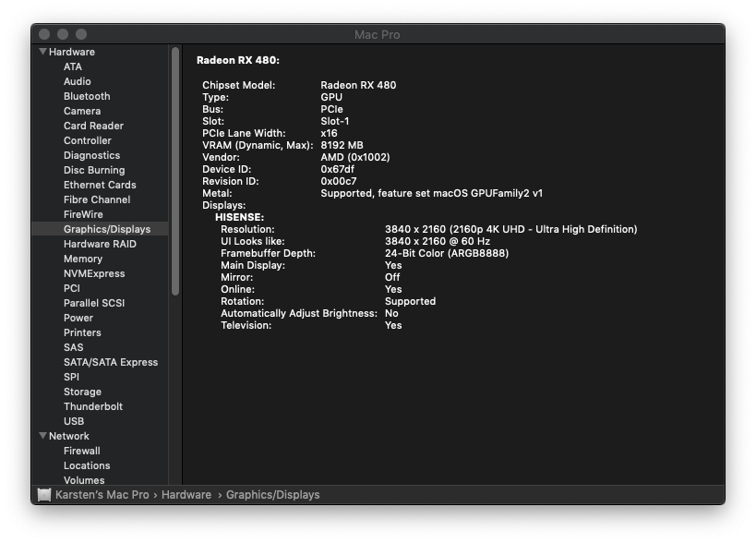
Task: Click the 4K UHD resolution value
Action: (x=511, y=230)
